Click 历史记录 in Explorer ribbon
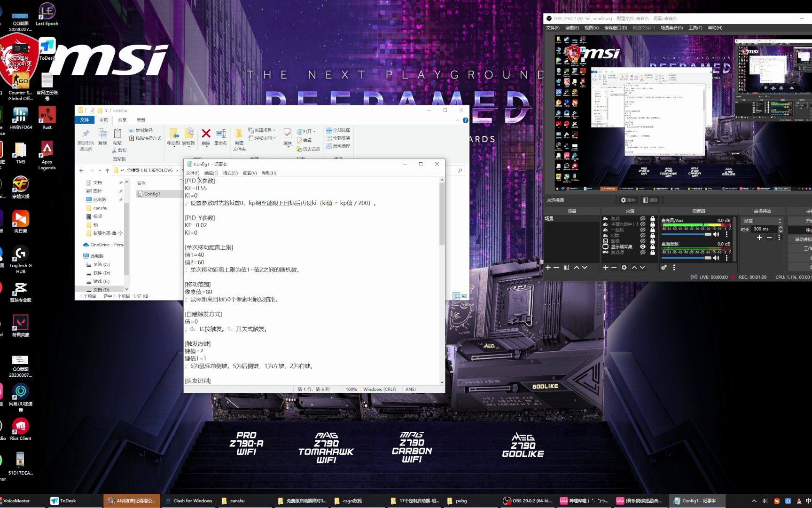The image size is (812, 508). (x=308, y=149)
